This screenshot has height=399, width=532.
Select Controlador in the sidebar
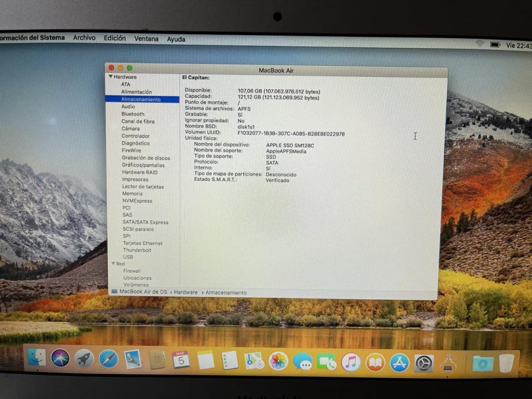136,136
